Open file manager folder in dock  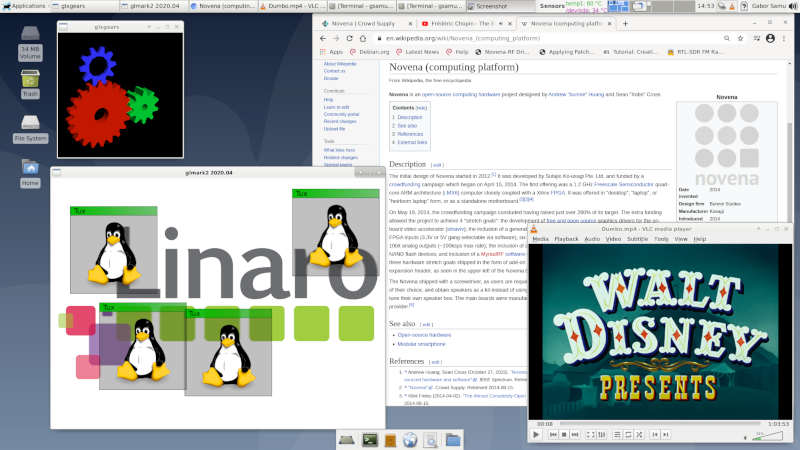pos(453,440)
